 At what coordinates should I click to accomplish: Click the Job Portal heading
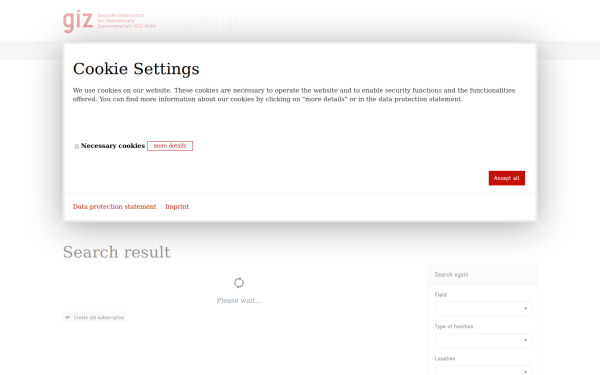tap(205, 23)
